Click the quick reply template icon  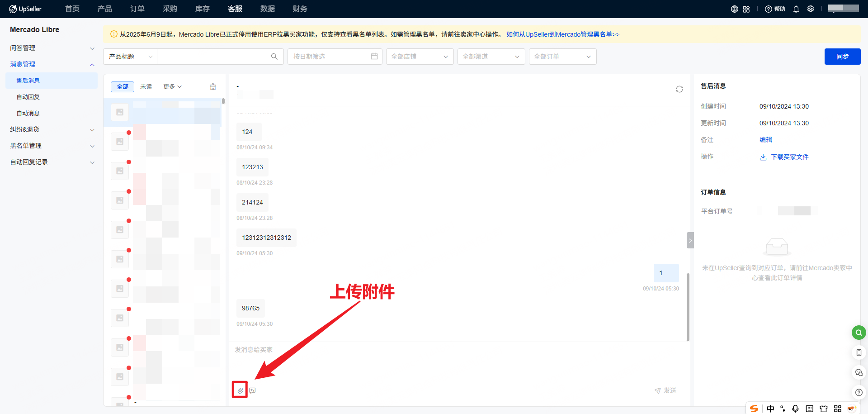pos(252,390)
